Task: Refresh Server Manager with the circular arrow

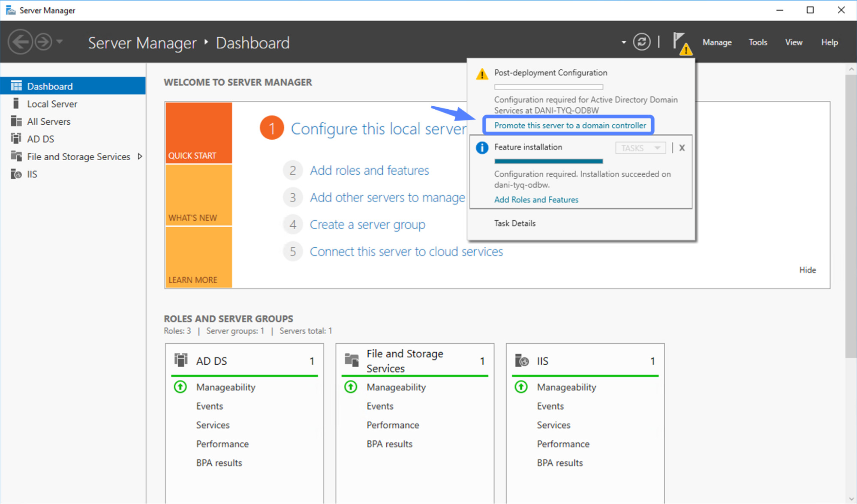Action: 642,42
